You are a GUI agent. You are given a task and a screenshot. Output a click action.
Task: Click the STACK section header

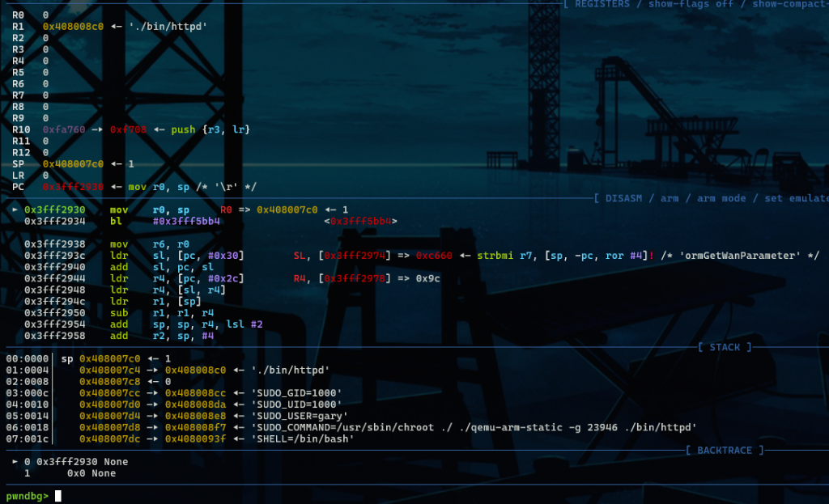[x=725, y=347]
